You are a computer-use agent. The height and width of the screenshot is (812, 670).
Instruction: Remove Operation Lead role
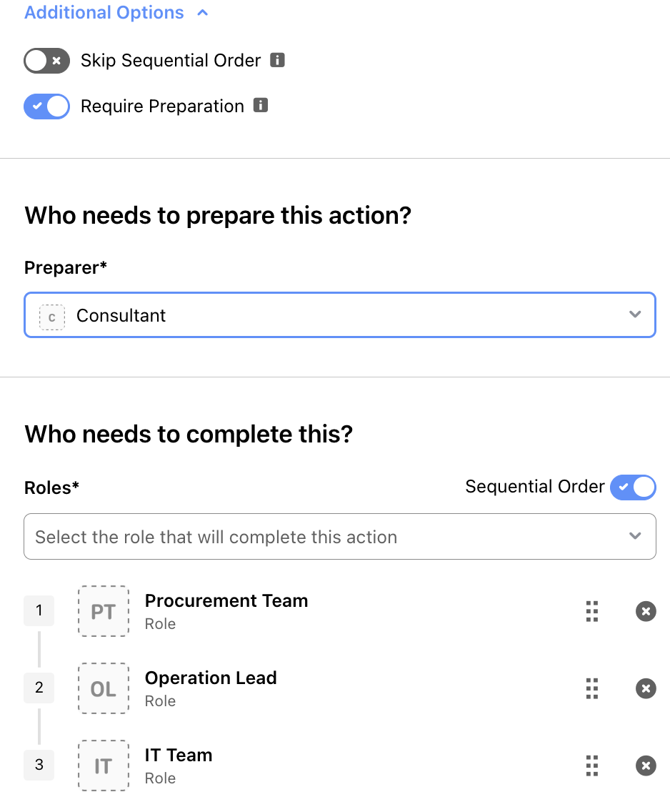(646, 688)
